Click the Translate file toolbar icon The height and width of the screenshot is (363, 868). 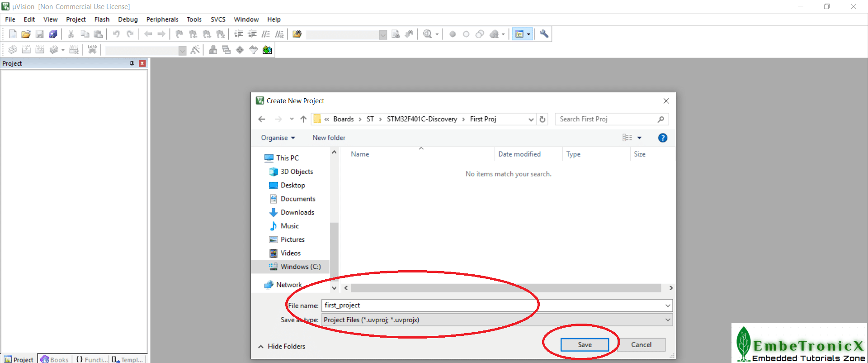[13, 50]
